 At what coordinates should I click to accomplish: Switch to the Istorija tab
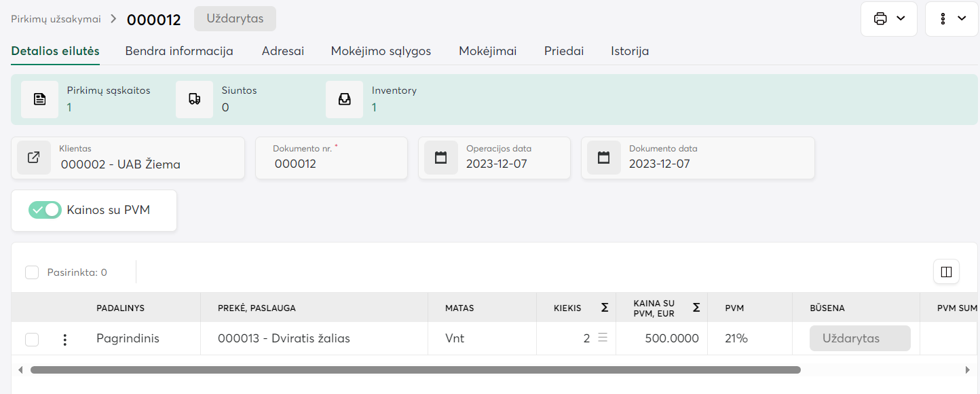click(x=630, y=51)
